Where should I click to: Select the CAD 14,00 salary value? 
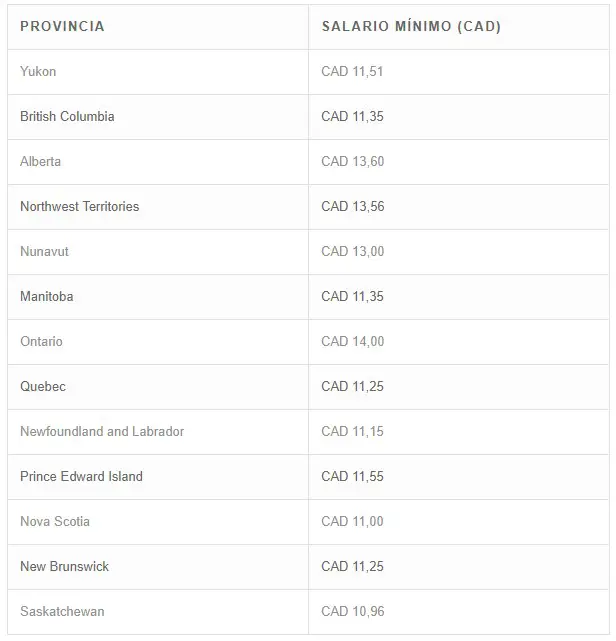click(353, 341)
